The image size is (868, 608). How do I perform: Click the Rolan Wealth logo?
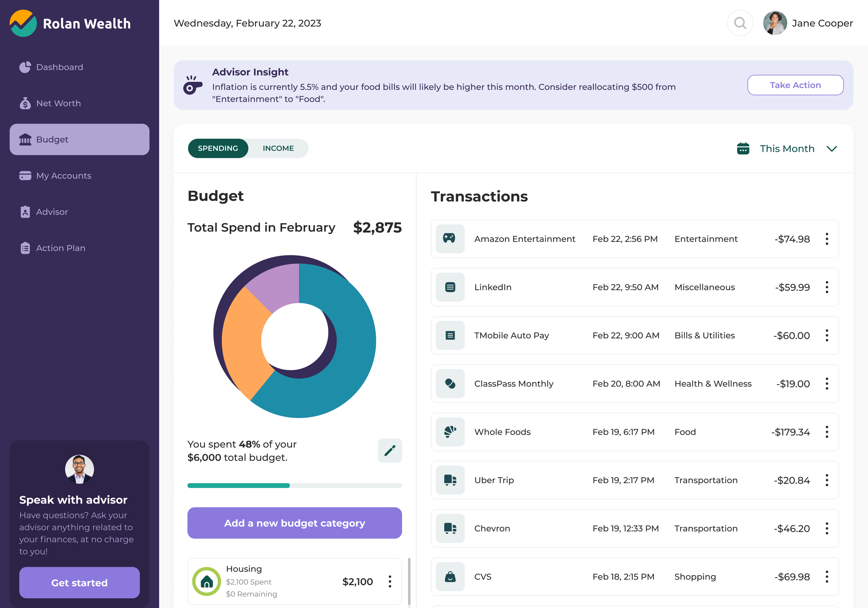(70, 24)
